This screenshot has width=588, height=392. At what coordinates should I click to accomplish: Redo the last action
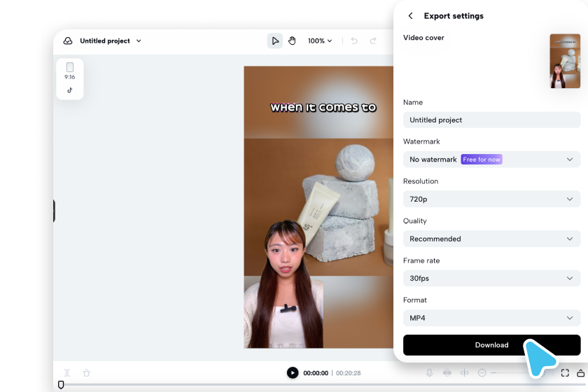372,41
